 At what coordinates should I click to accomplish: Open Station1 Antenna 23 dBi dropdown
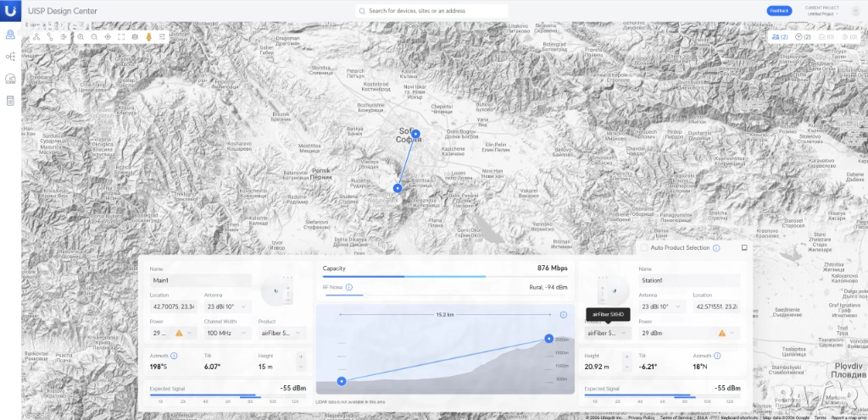(x=662, y=307)
